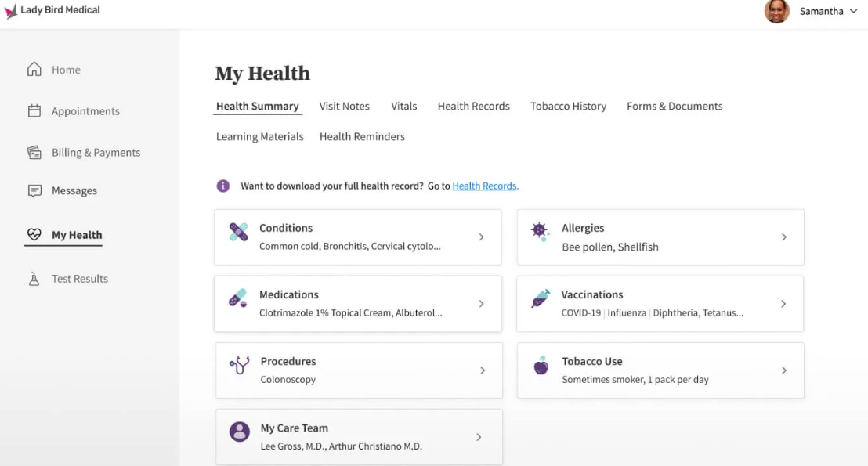Click Samantha's profile picture
Image resolution: width=868 pixels, height=466 pixels.
pyautogui.click(x=776, y=12)
